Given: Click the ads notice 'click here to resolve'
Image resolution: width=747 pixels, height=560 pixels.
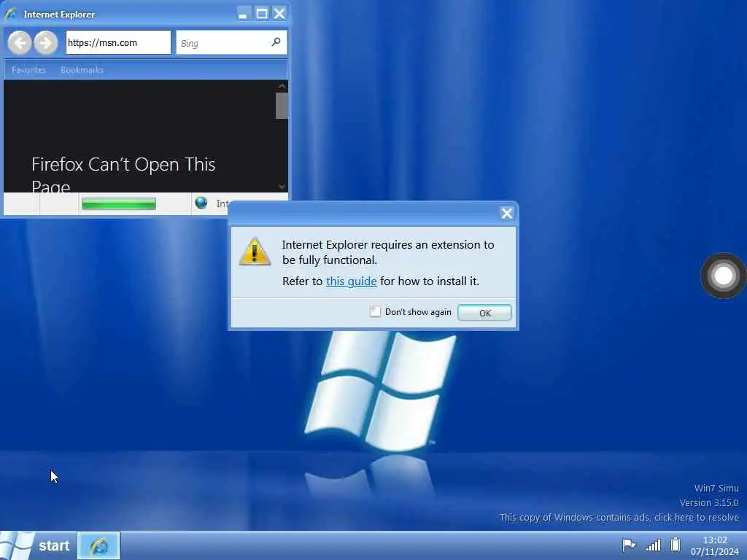Looking at the screenshot, I should (x=696, y=517).
